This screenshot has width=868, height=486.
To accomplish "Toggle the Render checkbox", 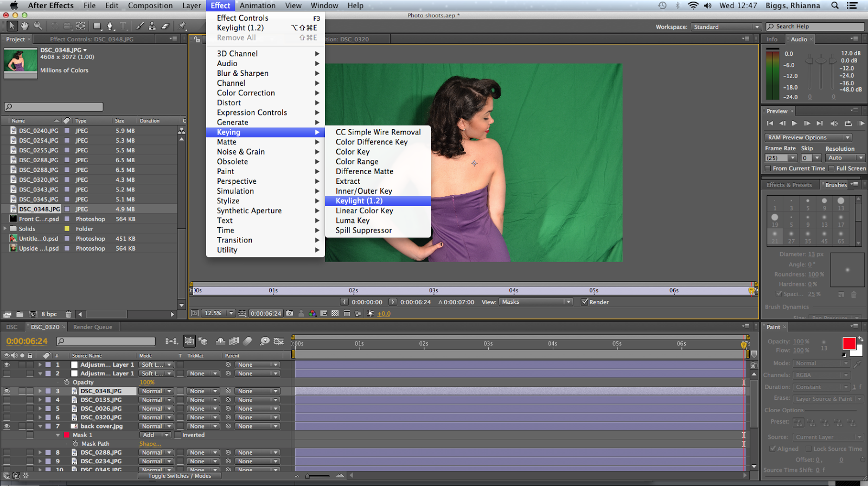I will [x=585, y=302].
